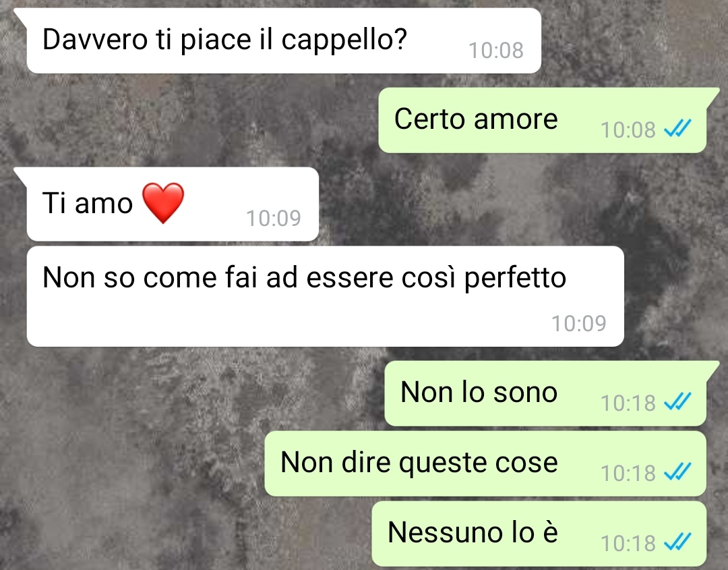Tap the 'Non so come fai' message
The image size is (728, 570).
click(325, 296)
